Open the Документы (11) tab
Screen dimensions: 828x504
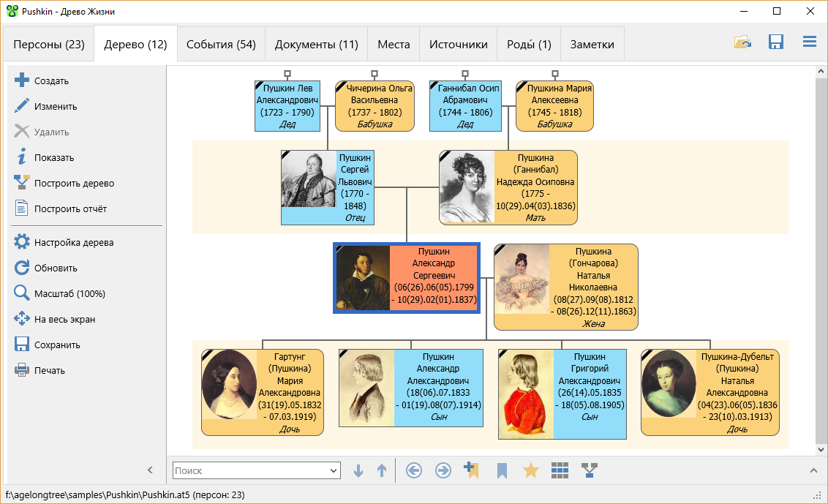[x=316, y=45]
